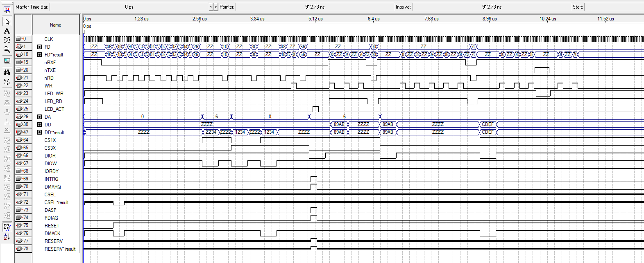Select the Zoom (magnifier) tool
The image size is (644, 263).
click(x=7, y=49)
